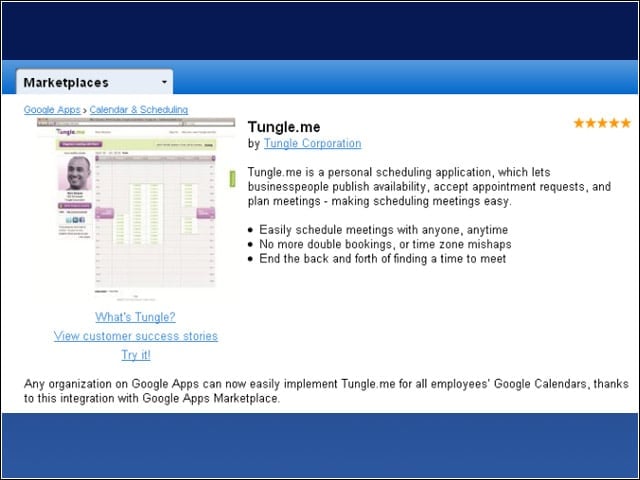Click the five-star rating icons
The image size is (640, 480).
coord(602,123)
